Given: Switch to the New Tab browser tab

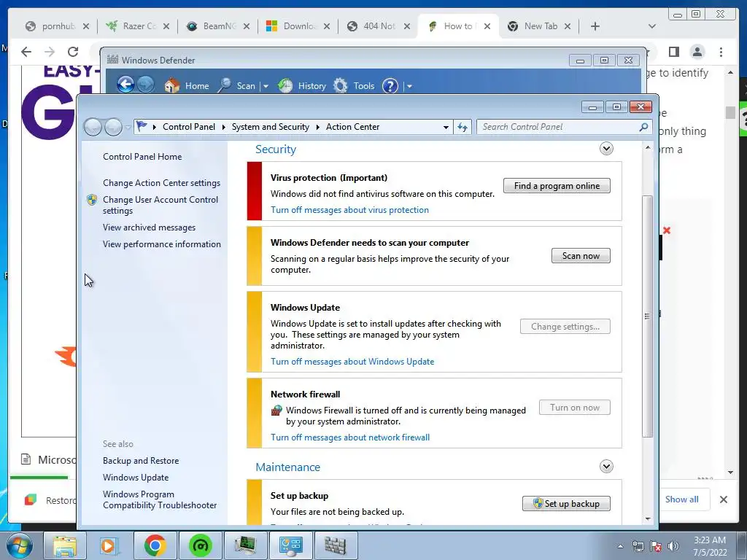Looking at the screenshot, I should pos(539,26).
